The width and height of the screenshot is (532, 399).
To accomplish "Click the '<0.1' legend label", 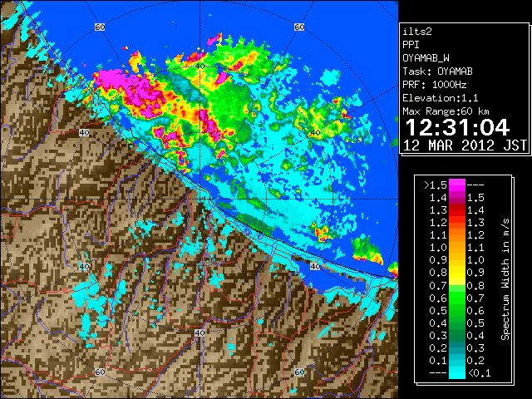I will [x=479, y=373].
